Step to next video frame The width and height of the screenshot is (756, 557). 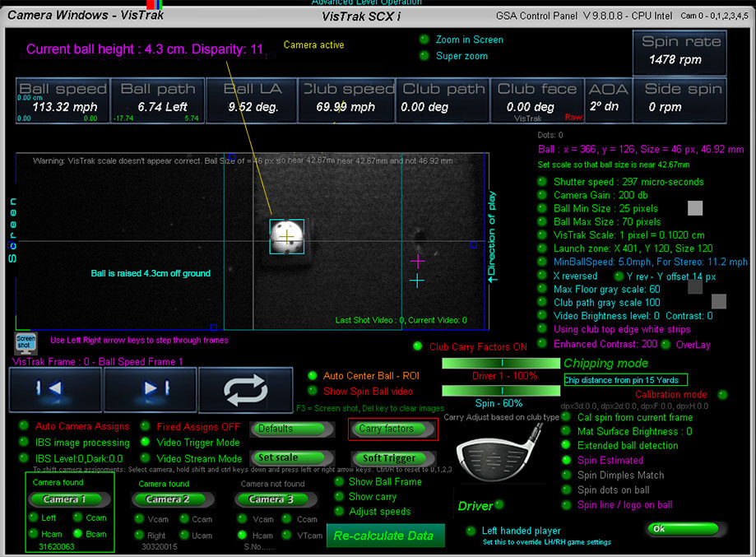point(151,389)
